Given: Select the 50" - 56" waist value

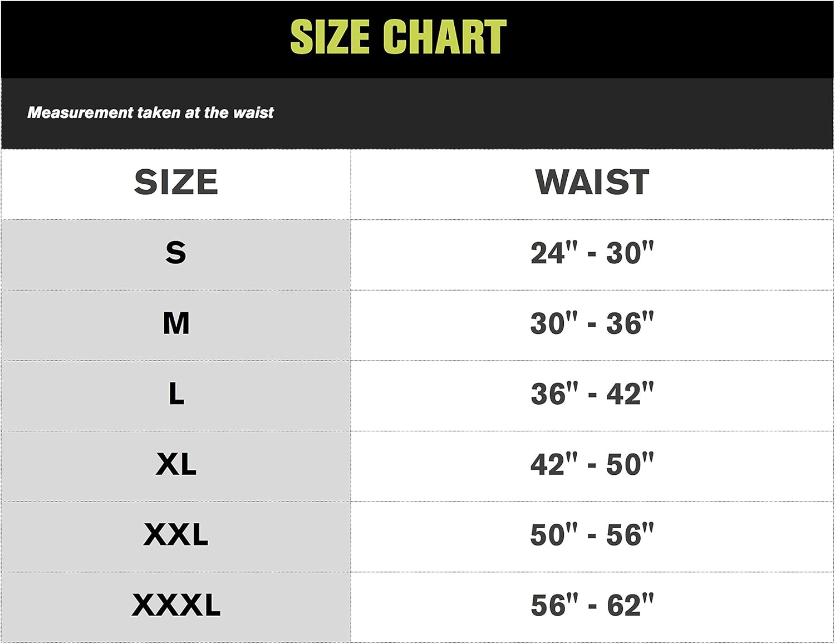Looking at the screenshot, I should pos(592,535).
